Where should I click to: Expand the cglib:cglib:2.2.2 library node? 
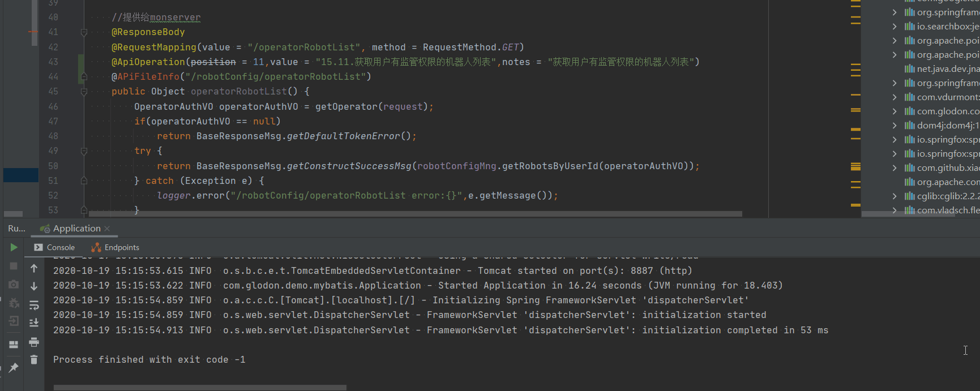pyautogui.click(x=895, y=196)
